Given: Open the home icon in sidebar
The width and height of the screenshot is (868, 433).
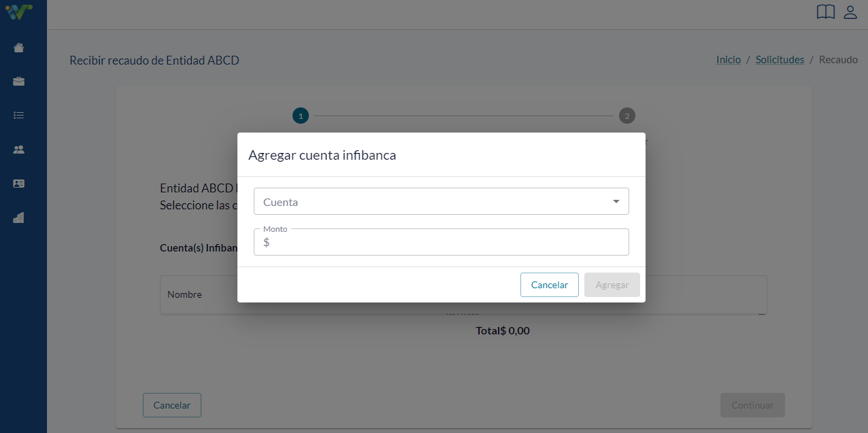Looking at the screenshot, I should click(x=19, y=48).
